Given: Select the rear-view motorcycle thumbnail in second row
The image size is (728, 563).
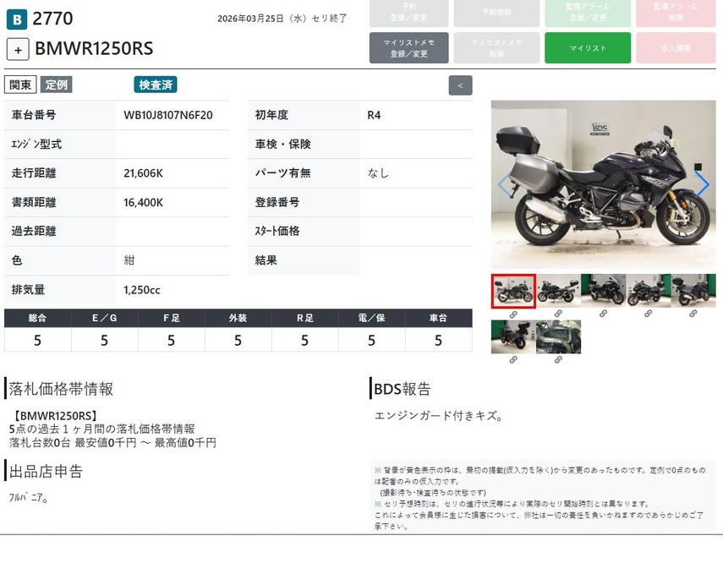Looking at the screenshot, I should coord(513,336).
